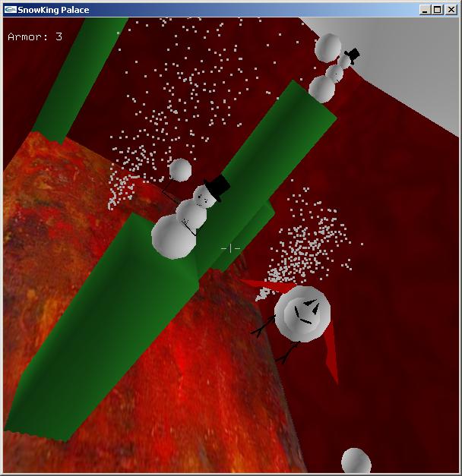The height and width of the screenshot is (476, 462).
Task: Click the 'Armor: 3' status text
Action: pos(35,36)
